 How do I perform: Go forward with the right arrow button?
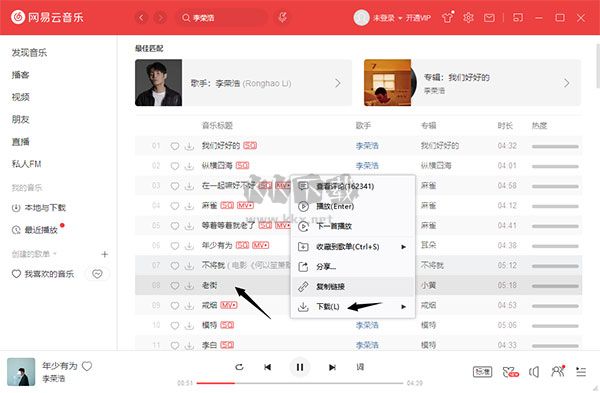160,18
